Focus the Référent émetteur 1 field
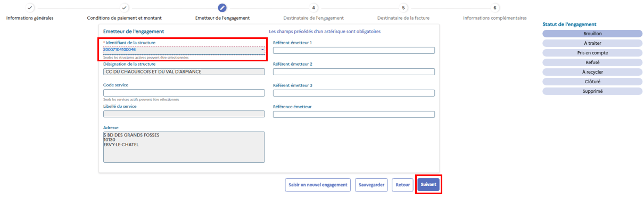The width and height of the screenshot is (644, 199). [354, 51]
